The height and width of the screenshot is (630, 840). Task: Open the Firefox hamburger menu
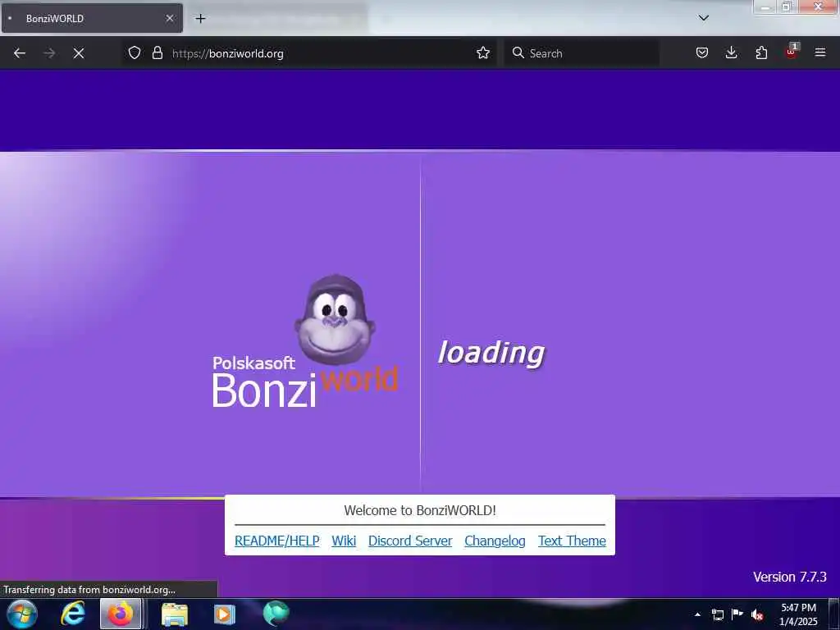820,52
